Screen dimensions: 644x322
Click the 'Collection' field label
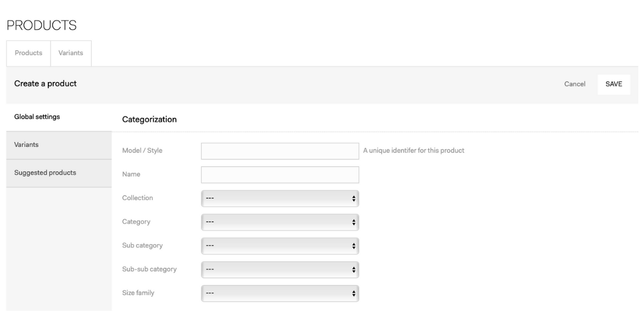(x=137, y=198)
